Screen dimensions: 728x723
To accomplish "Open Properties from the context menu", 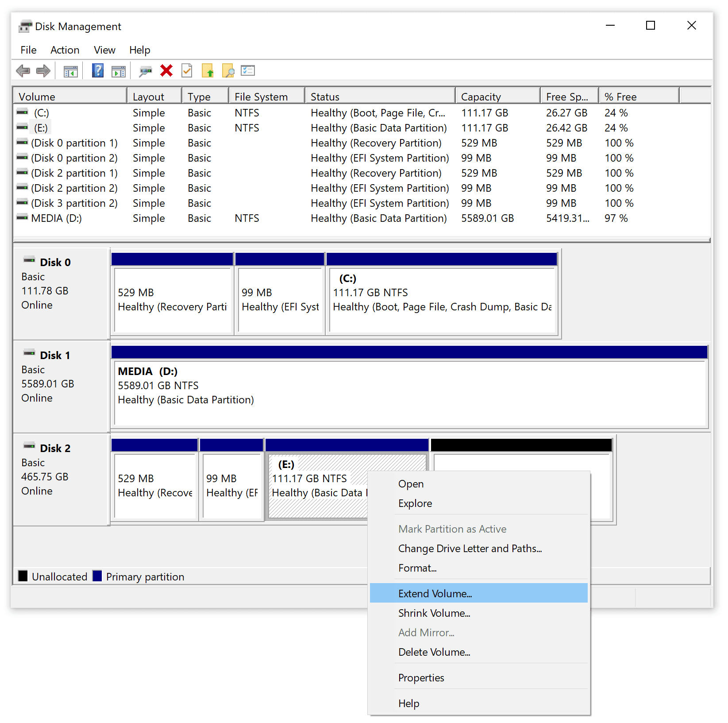I will pyautogui.click(x=421, y=677).
